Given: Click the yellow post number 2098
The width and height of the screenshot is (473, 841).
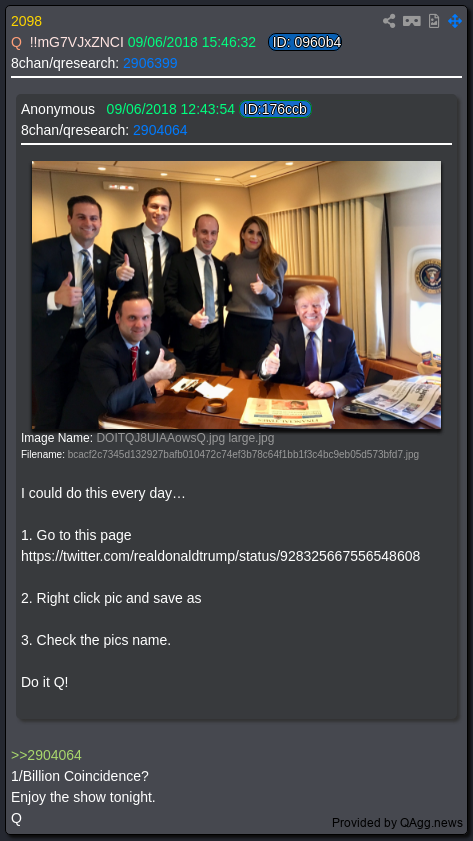Looking at the screenshot, I should [26, 21].
